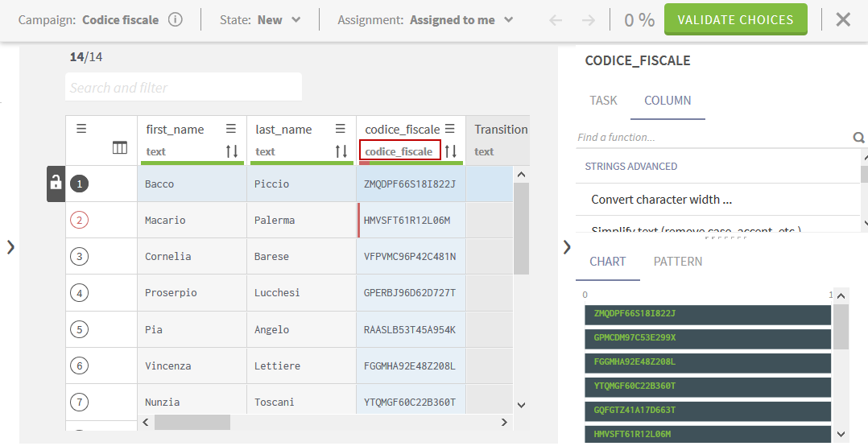Toggle the lock icon on row 1

56,184
